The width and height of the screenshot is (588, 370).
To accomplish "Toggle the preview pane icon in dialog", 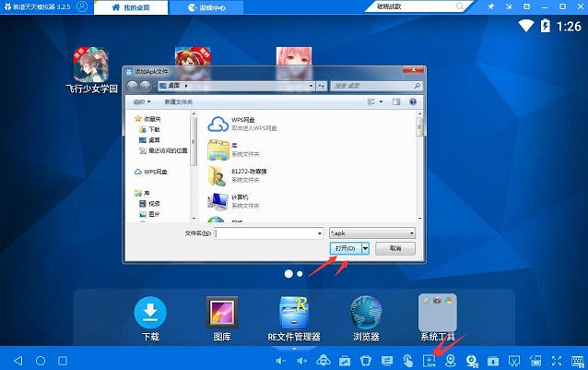I will (396, 101).
